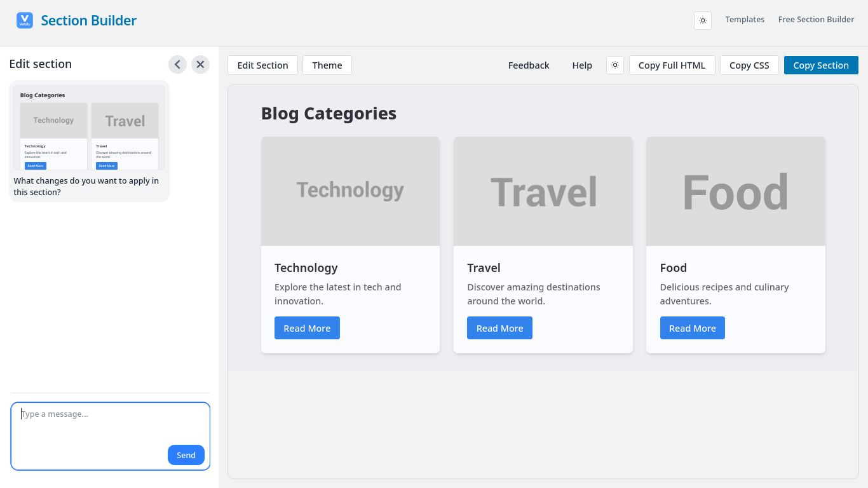Open the Theme options
The image size is (868, 488).
[x=327, y=65]
